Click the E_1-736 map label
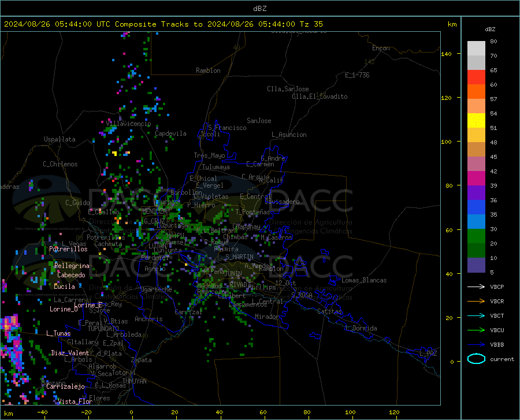 point(357,75)
